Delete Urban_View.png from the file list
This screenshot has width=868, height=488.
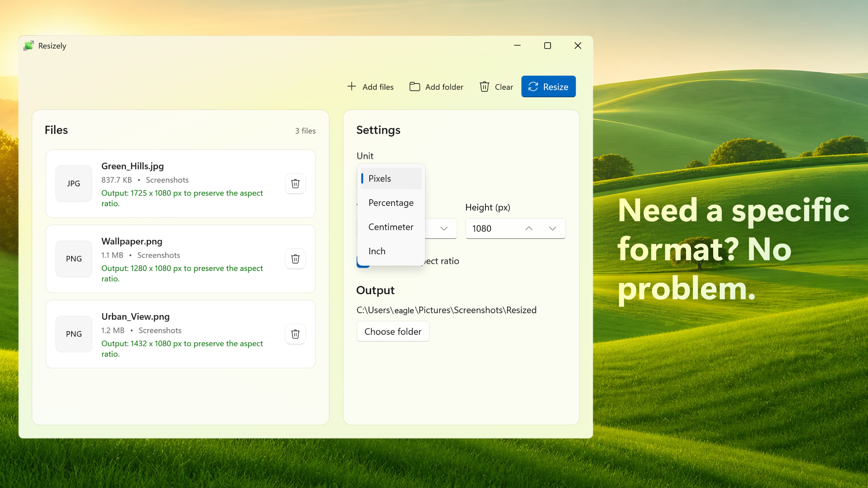tap(295, 334)
